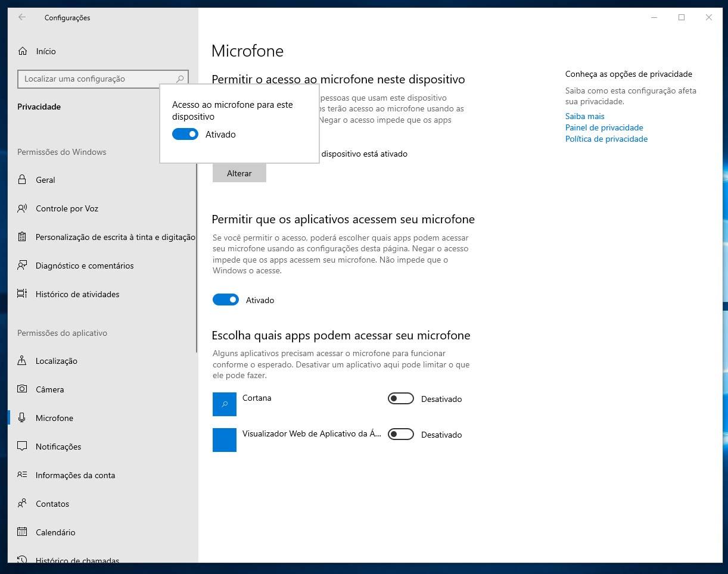Toggle microphone access for this device in popup

(185, 135)
